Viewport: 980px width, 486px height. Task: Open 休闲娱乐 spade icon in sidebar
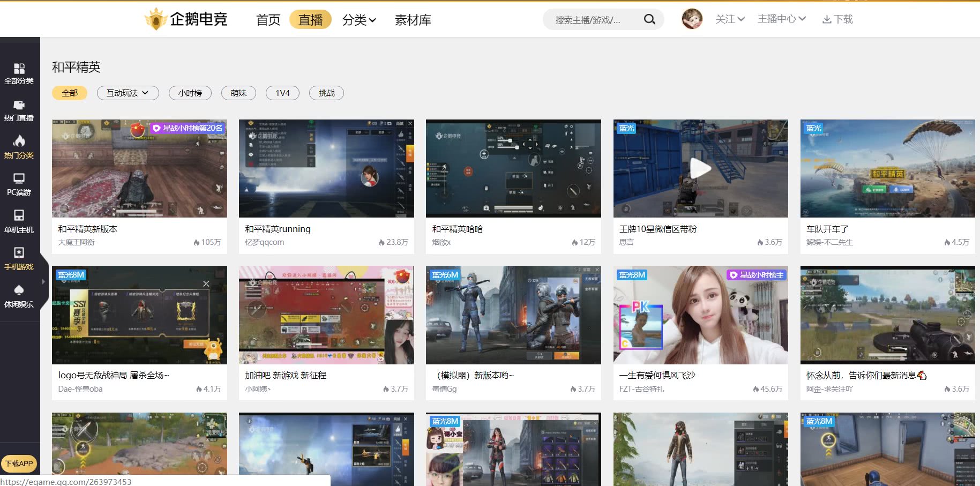pyautogui.click(x=19, y=290)
